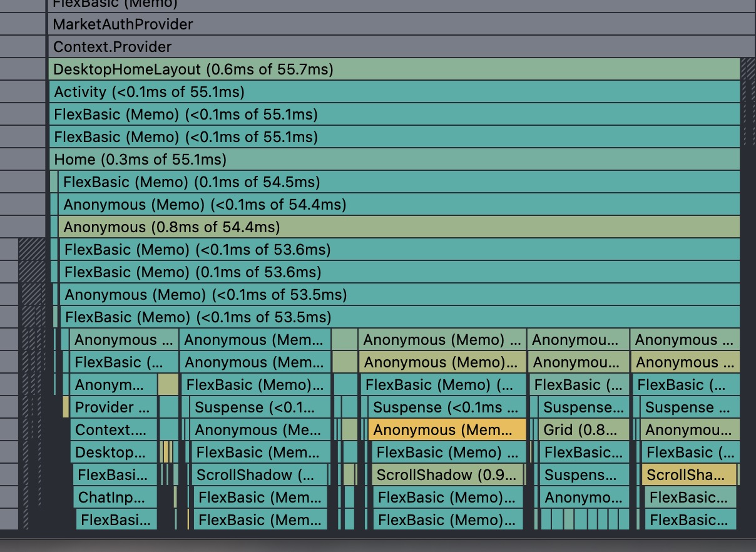The height and width of the screenshot is (552, 756).
Task: Select the Home (0.3ms of 55.1ms) bar
Action: 394,160
